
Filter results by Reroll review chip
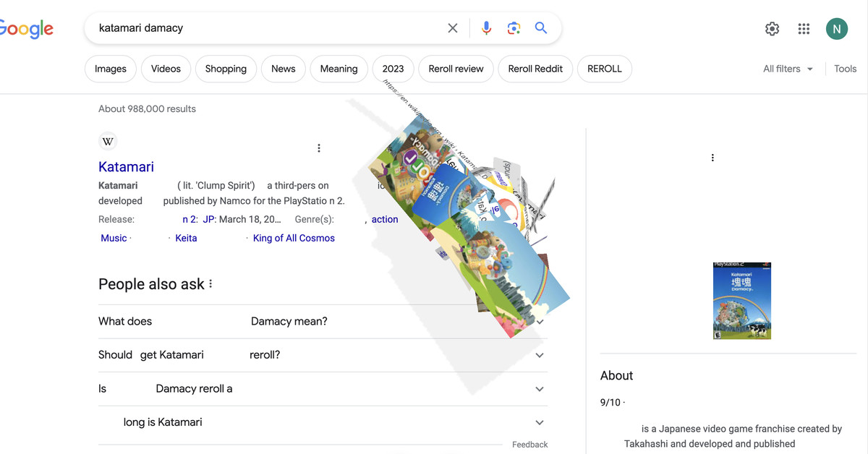click(456, 69)
